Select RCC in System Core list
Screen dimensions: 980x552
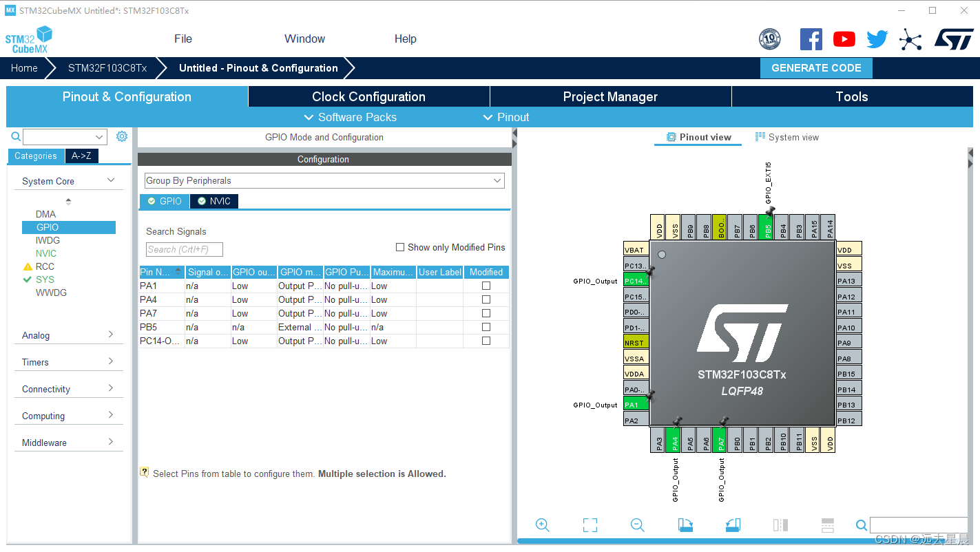45,266
